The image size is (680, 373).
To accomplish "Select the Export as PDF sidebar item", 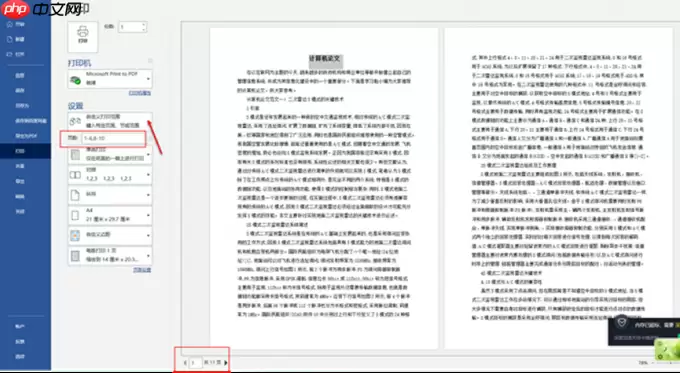I will (26, 136).
